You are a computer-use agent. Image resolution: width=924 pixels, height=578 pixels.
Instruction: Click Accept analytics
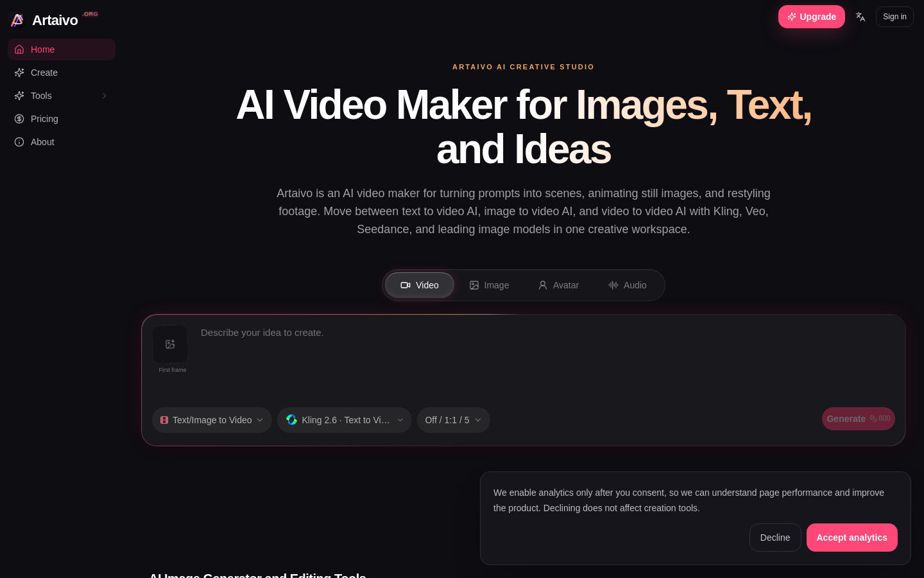coord(852,538)
